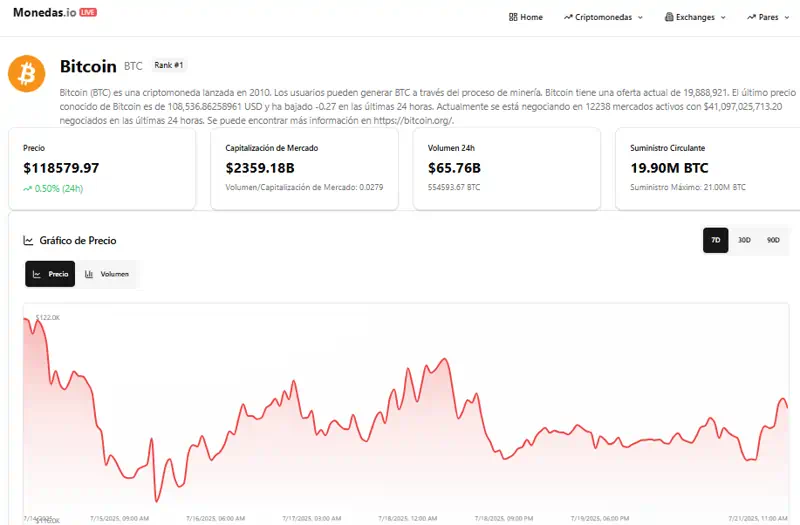Click the BTC ticker label
Screen dimensions: 800x525
pos(133,66)
